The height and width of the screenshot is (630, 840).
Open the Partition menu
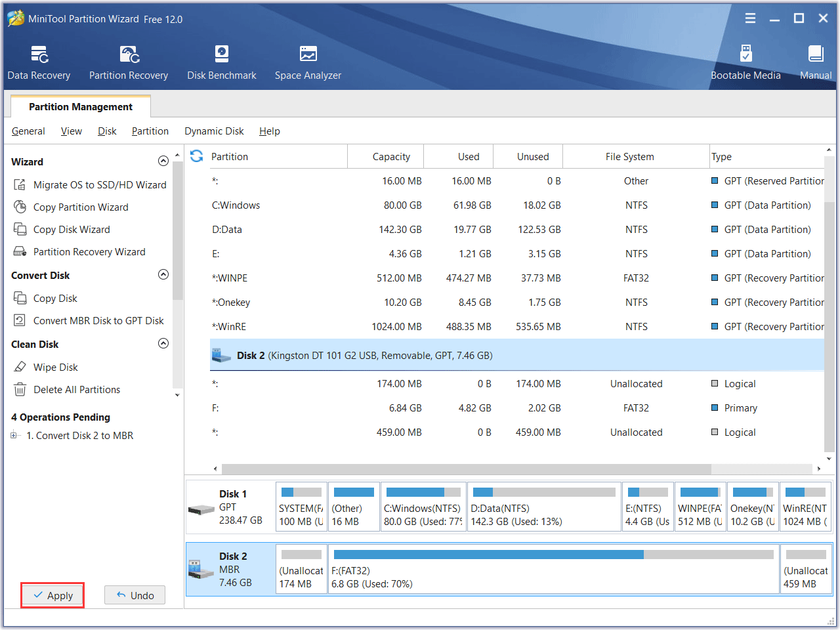(x=150, y=131)
